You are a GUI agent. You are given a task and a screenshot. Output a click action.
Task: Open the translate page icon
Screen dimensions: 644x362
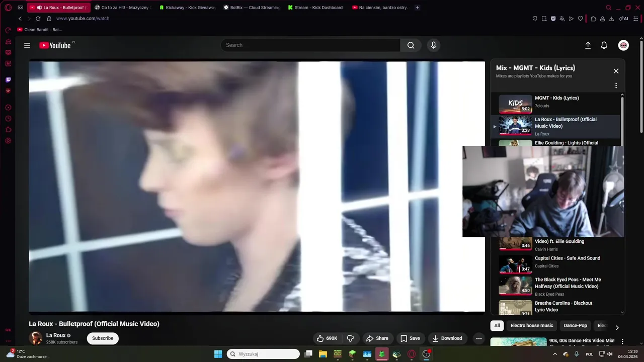click(562, 19)
